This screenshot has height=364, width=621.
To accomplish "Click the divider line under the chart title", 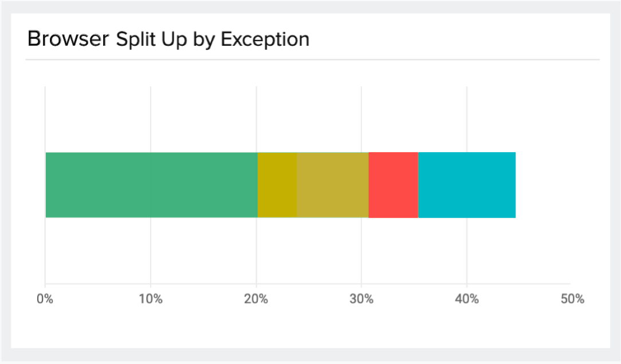I will (312, 60).
